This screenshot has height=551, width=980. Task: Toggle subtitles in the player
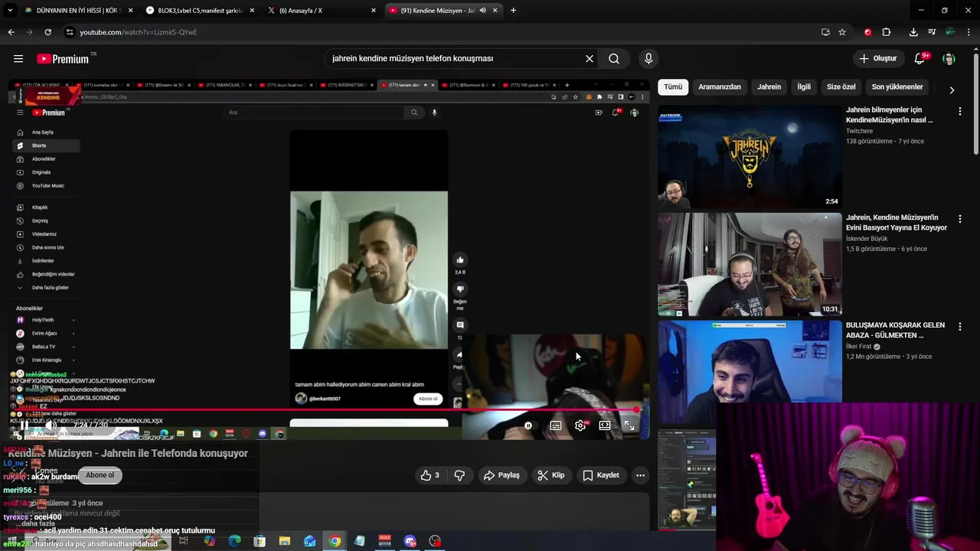(x=556, y=425)
